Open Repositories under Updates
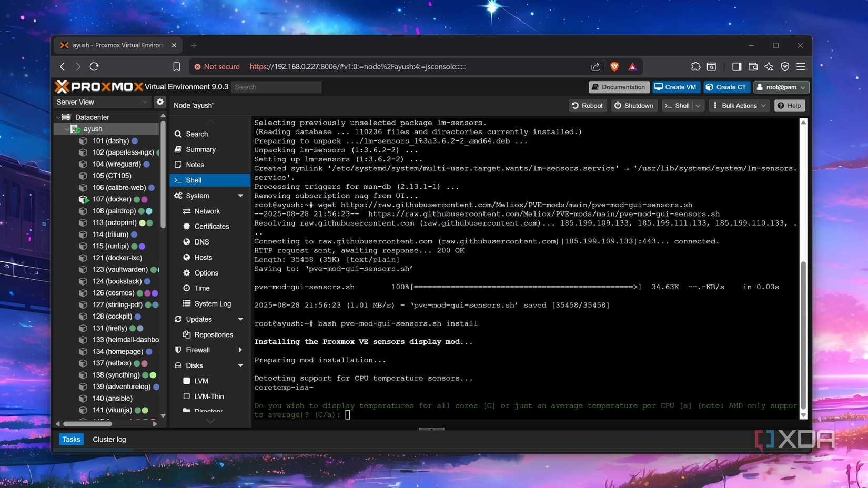 click(213, 334)
